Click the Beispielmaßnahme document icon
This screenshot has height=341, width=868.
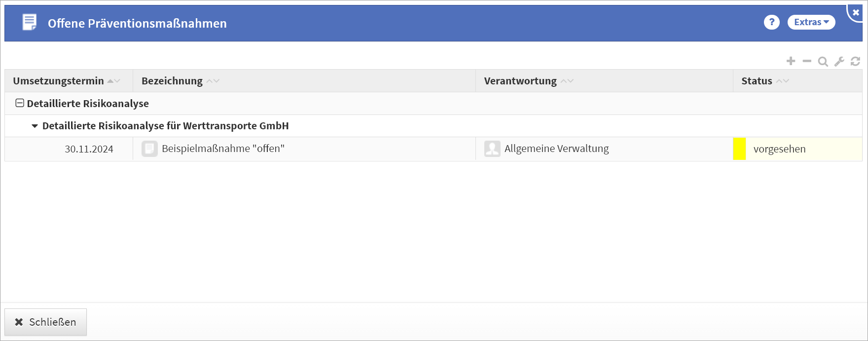[x=149, y=149]
